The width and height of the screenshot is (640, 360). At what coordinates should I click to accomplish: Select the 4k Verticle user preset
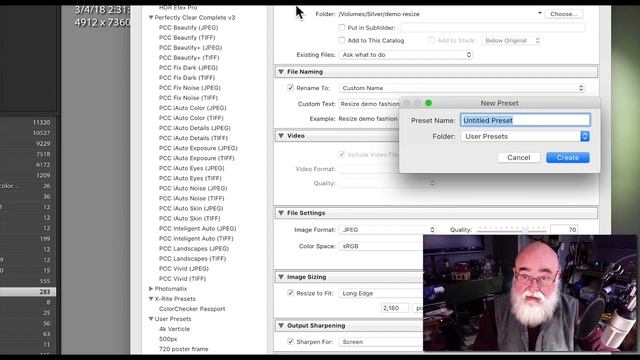174,329
